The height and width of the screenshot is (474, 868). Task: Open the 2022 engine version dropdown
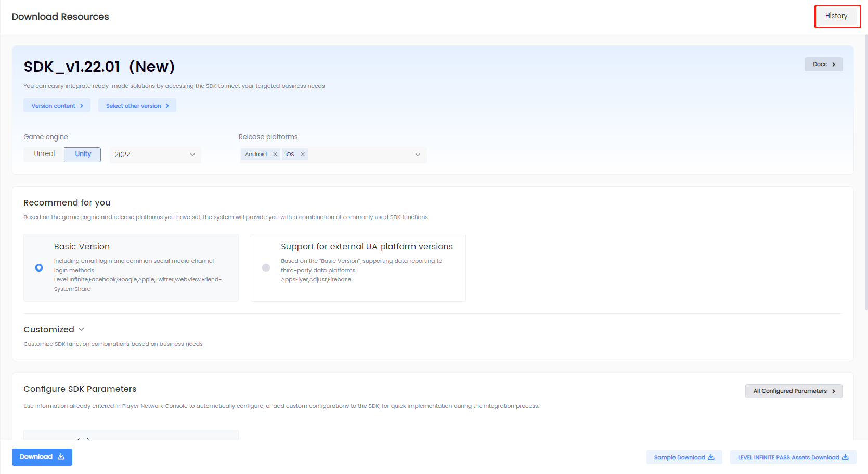point(155,155)
